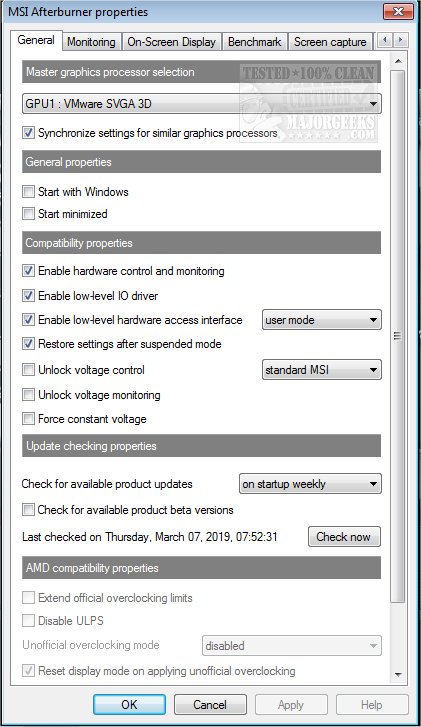The image size is (421, 727).
Task: Click the scrollbar up arrow
Action: click(398, 62)
